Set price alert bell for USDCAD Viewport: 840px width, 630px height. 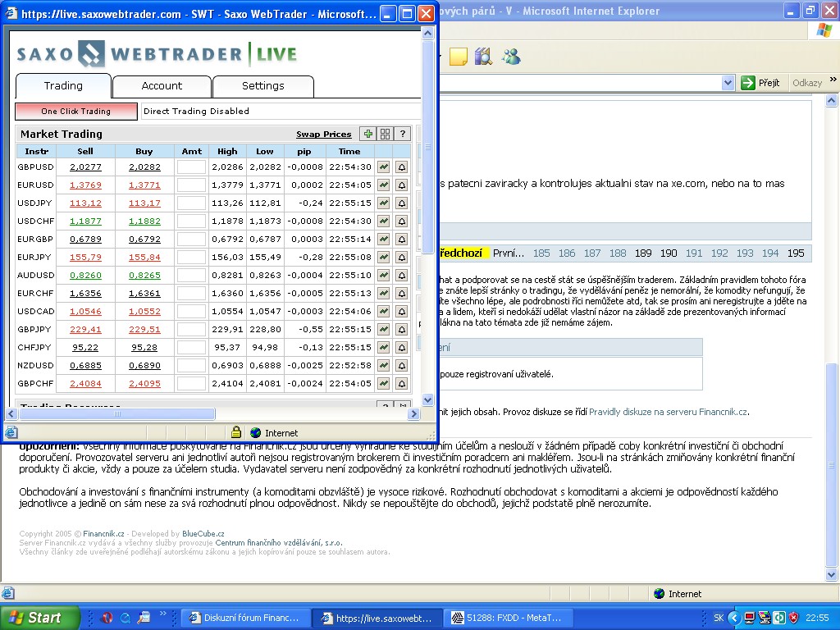[x=402, y=311]
